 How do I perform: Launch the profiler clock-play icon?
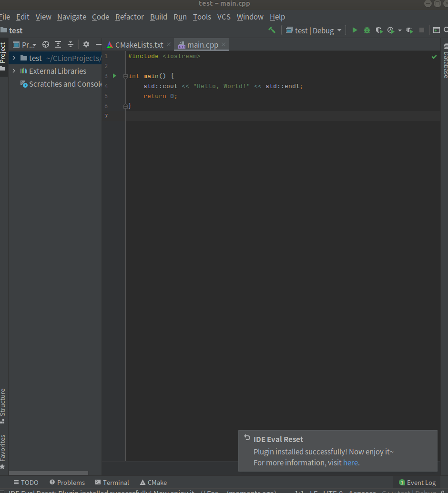pos(391,30)
